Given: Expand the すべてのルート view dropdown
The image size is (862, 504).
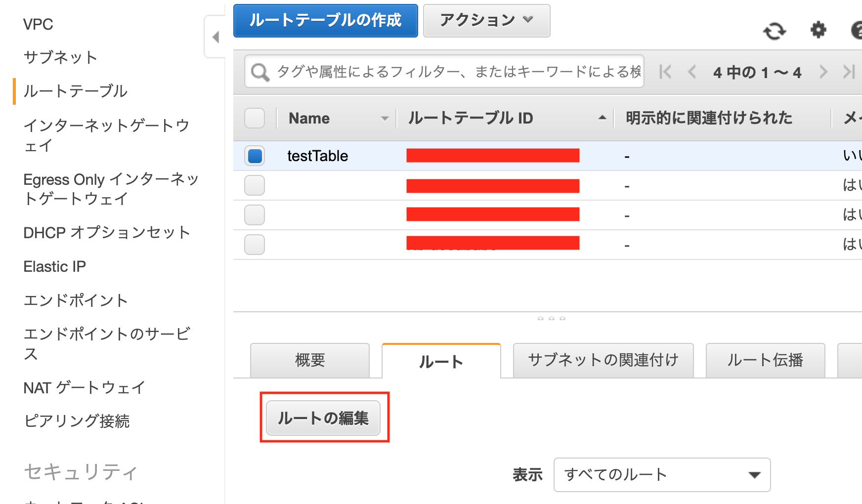Looking at the screenshot, I should pyautogui.click(x=661, y=475).
